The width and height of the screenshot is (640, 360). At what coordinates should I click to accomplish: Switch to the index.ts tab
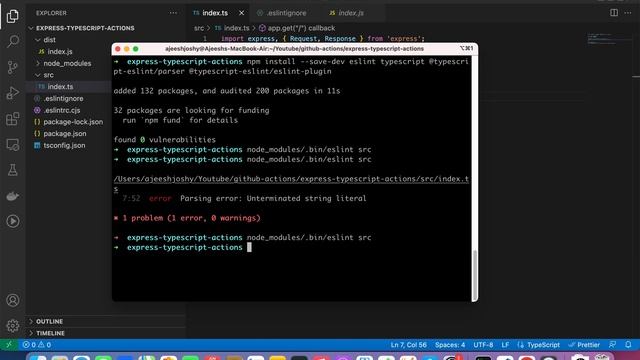click(x=215, y=13)
